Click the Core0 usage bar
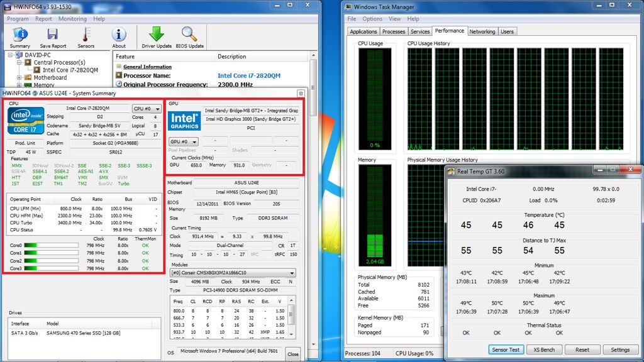644x362 pixels. tap(52, 246)
